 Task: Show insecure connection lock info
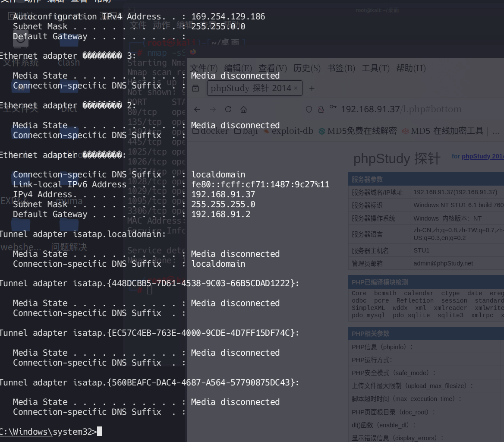321,109
